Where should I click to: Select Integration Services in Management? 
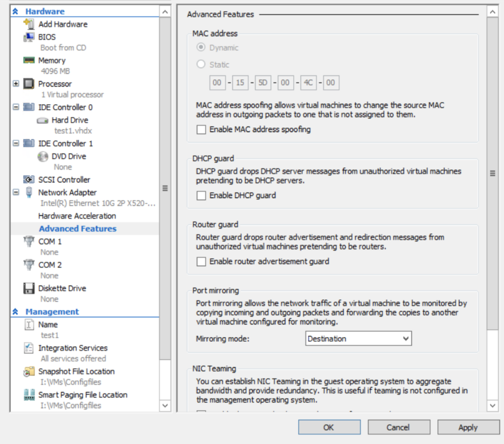click(73, 348)
